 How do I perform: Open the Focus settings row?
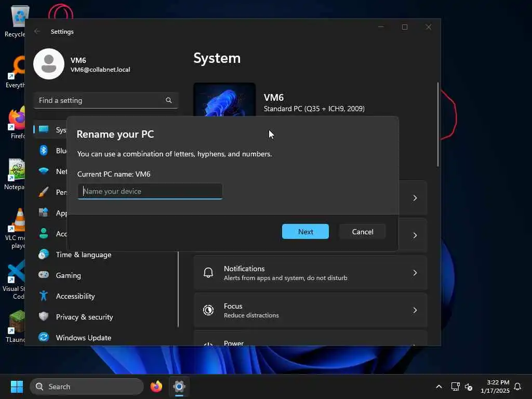click(x=310, y=310)
